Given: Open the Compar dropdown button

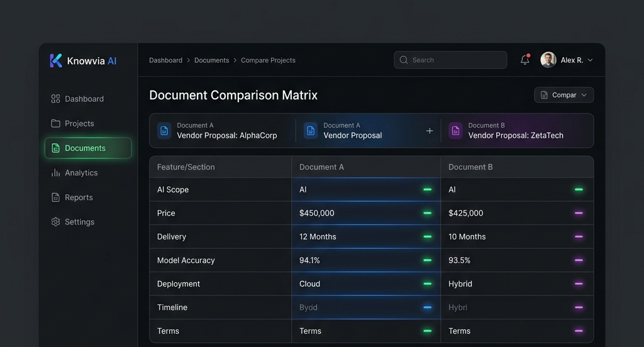Looking at the screenshot, I should (564, 95).
